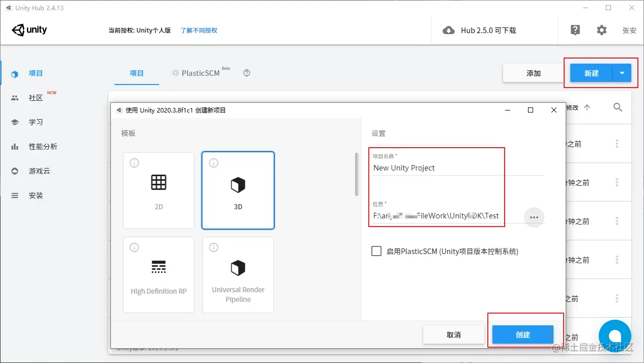644x363 pixels.
Task: Open the 了解不同授权 link
Action: 199,31
